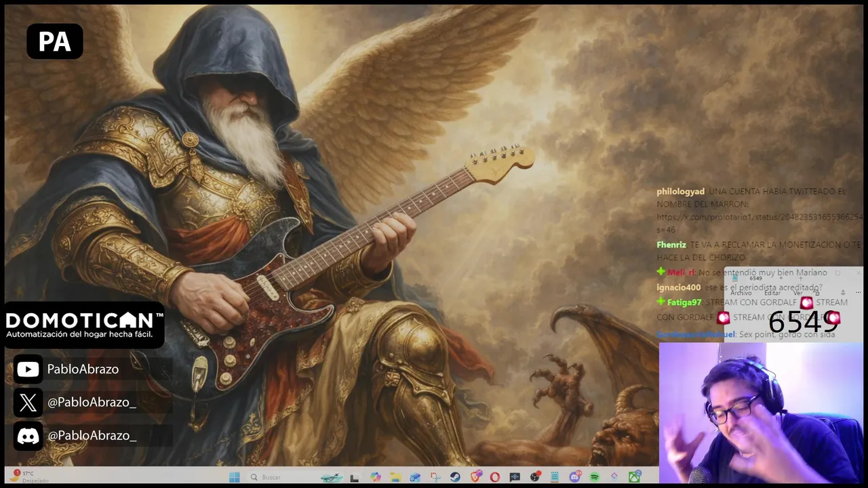Viewport: 868px width, 488px height.
Task: Click username philologyad in chat
Action: [x=680, y=192]
